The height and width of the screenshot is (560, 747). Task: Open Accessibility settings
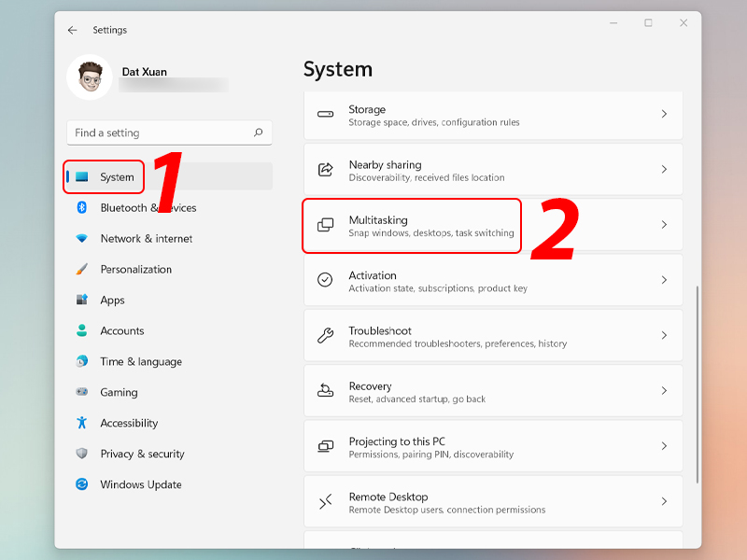pos(169,423)
